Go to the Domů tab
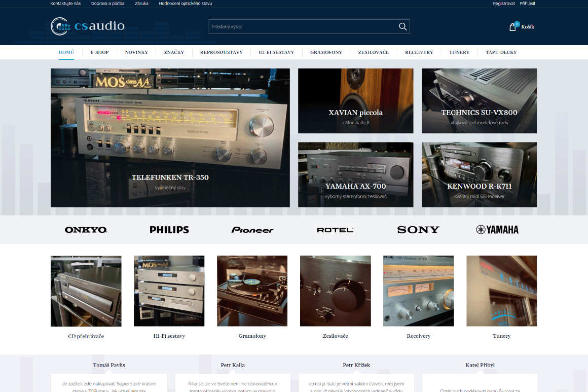 (x=66, y=52)
